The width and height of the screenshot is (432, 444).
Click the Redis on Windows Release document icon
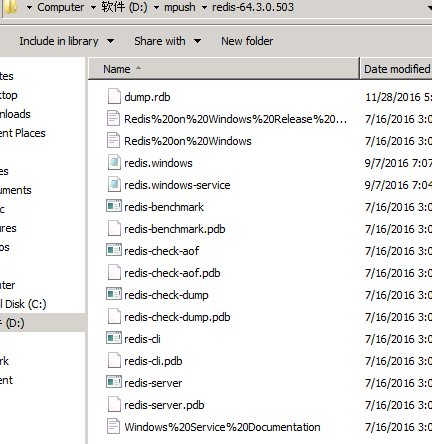pos(114,119)
